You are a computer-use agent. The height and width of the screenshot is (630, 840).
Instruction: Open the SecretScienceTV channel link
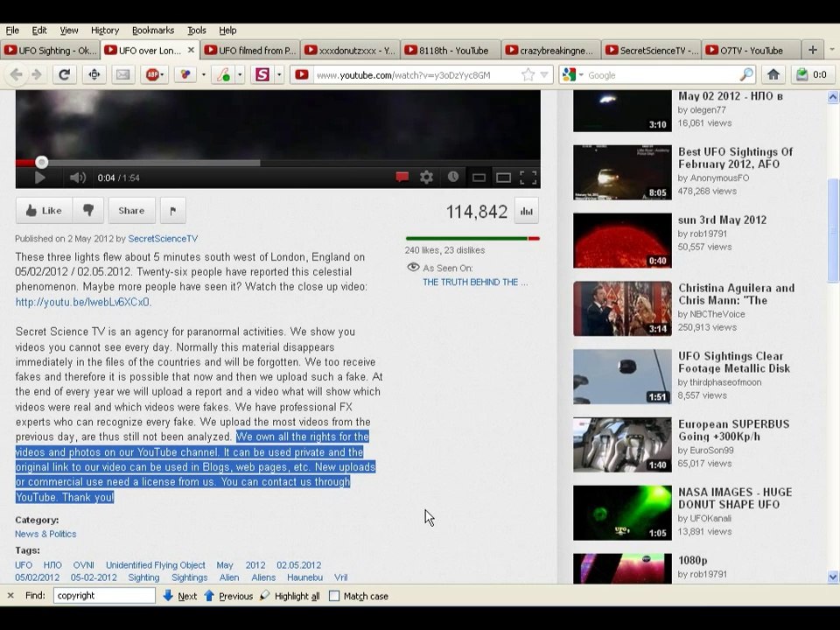point(163,239)
